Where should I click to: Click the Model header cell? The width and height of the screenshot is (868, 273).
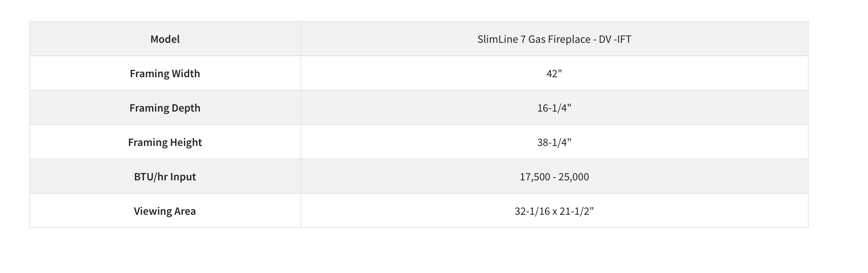tap(165, 39)
